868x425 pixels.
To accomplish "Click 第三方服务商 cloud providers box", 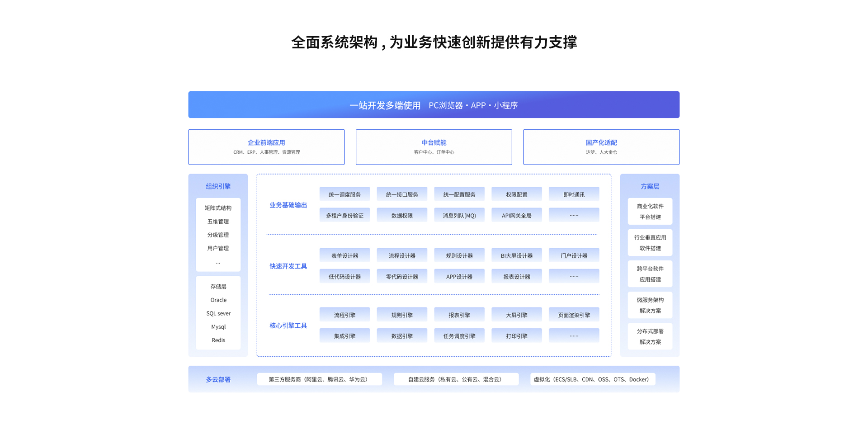I will pyautogui.click(x=320, y=379).
